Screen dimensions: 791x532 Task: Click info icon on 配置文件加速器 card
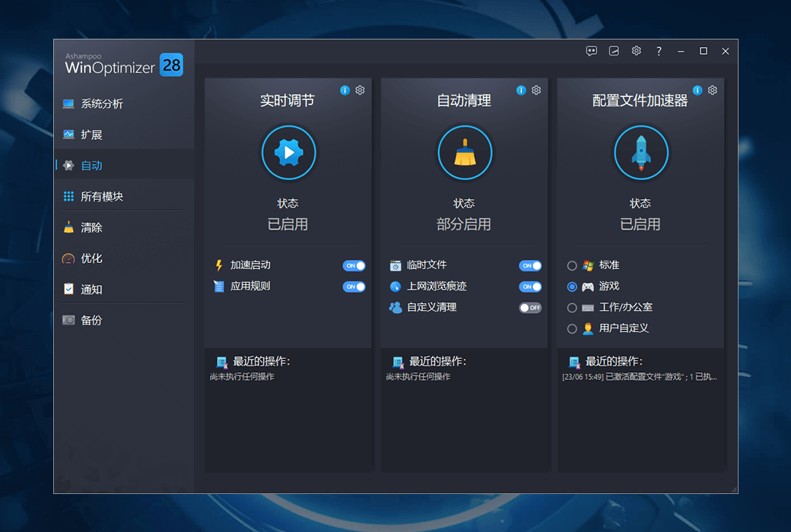pyautogui.click(x=697, y=90)
